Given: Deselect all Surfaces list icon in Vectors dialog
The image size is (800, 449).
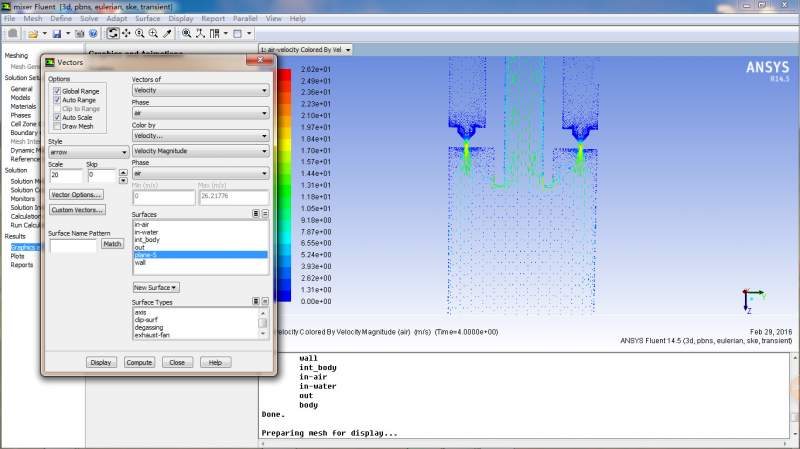Looking at the screenshot, I should (265, 214).
